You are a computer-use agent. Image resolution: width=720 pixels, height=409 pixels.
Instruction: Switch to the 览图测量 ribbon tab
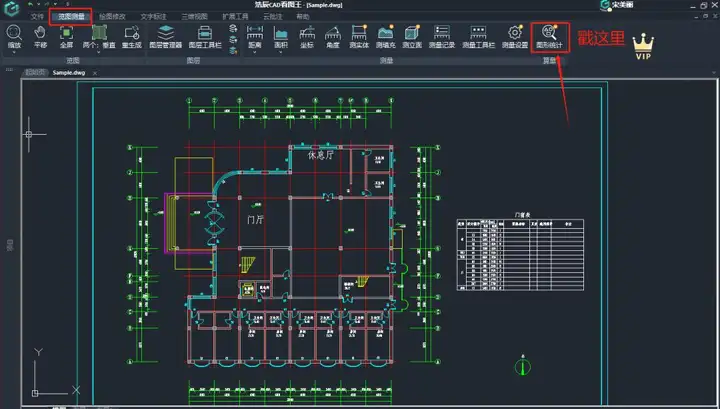[x=71, y=17]
